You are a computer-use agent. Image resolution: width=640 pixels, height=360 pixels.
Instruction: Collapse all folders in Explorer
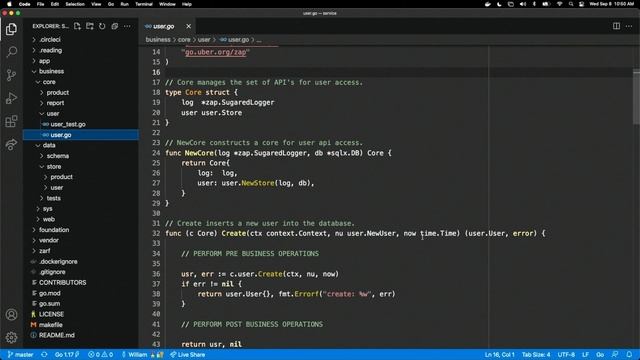pos(115,26)
